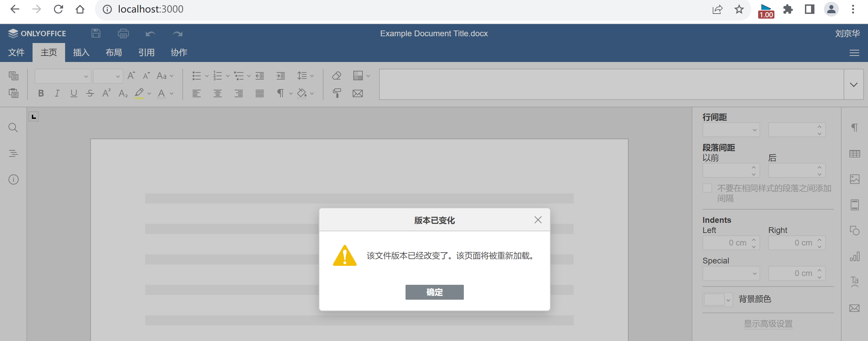Screen dimensions: 868x341
Task: Toggle italic formatting
Action: coord(57,93)
